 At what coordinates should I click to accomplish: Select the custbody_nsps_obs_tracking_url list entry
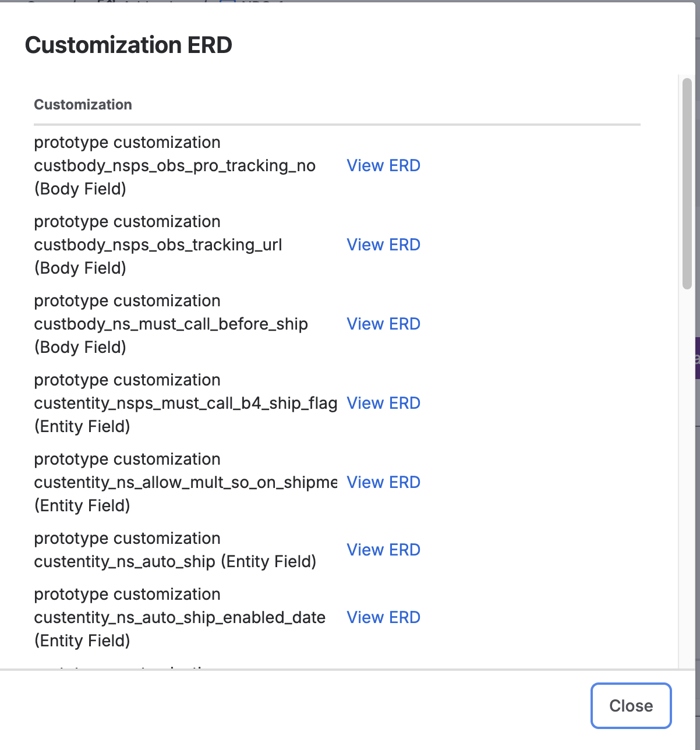[158, 245]
